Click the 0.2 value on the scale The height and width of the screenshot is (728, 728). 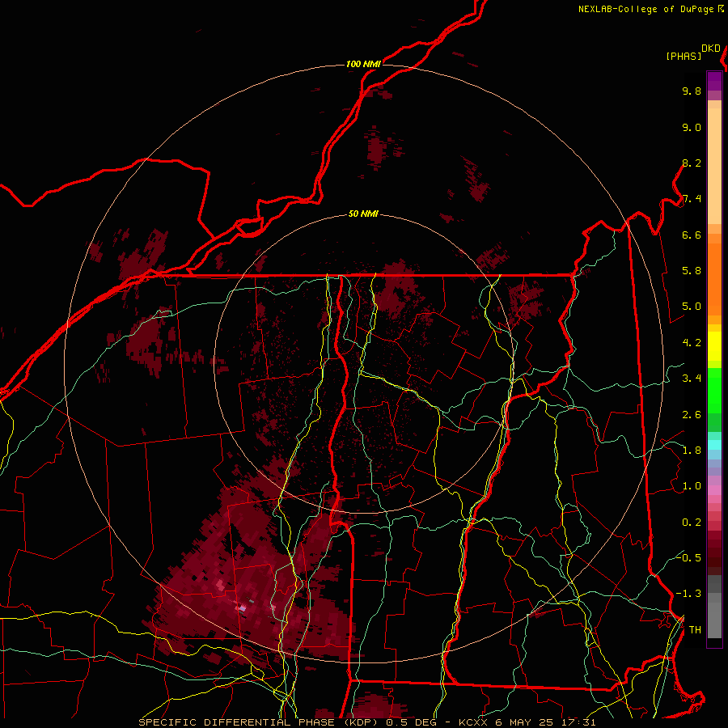point(692,522)
